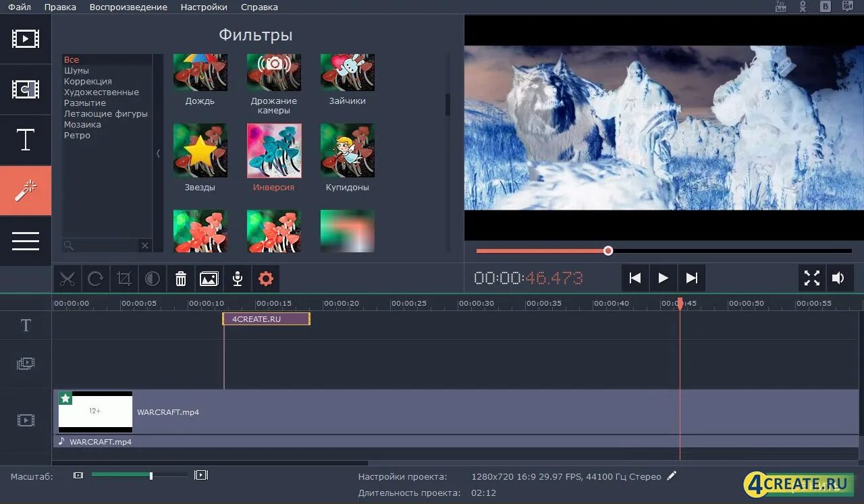Choose the Инверсия filter thumbnail
Viewport: 864px width, 504px height.
[x=274, y=150]
